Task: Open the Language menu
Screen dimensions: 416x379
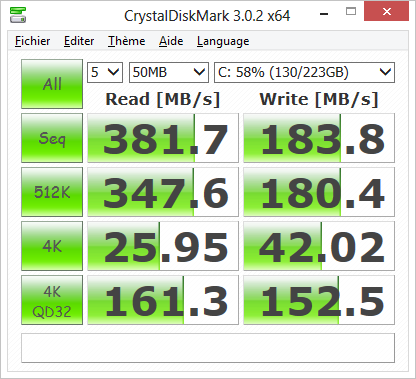Action: coord(223,41)
